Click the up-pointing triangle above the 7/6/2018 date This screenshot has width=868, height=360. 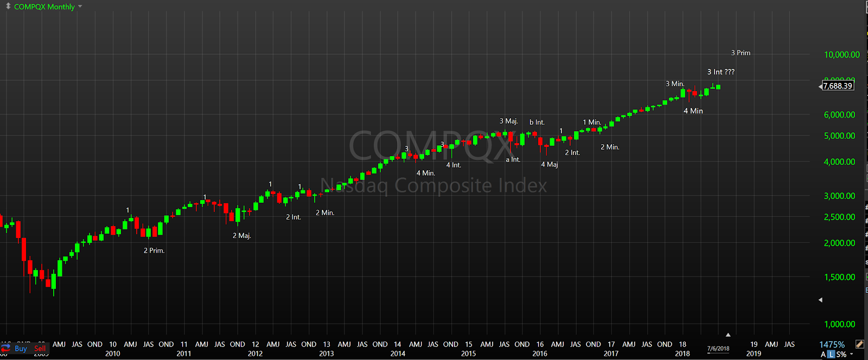click(x=728, y=335)
